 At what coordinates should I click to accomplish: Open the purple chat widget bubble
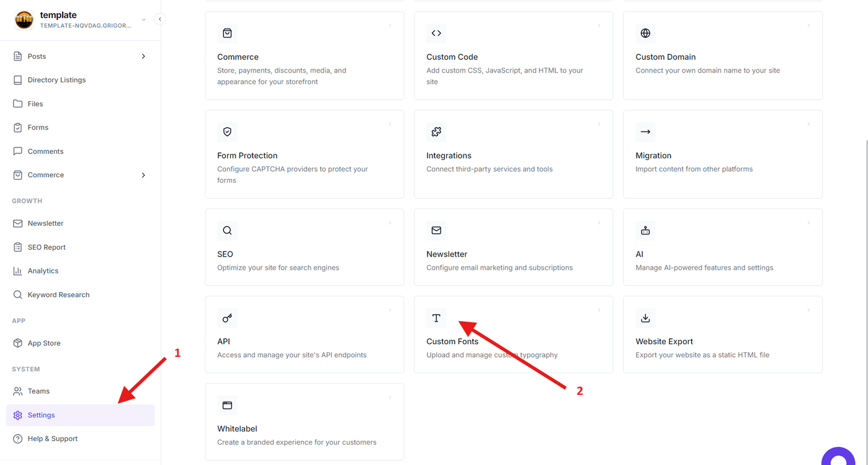(x=838, y=458)
